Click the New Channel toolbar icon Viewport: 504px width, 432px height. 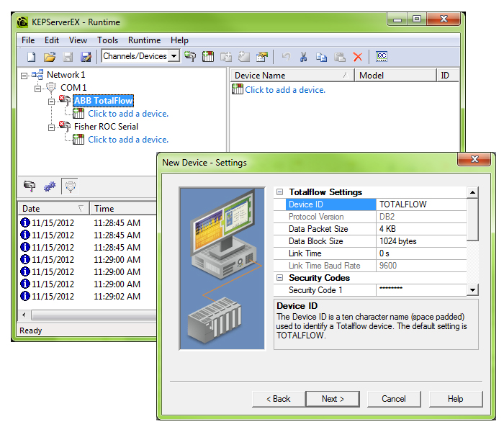click(x=190, y=56)
